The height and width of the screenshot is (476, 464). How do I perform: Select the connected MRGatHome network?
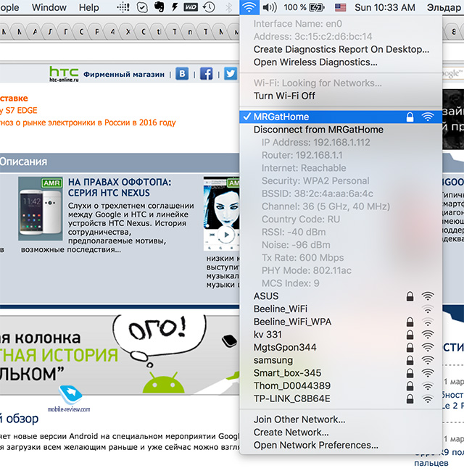click(x=341, y=117)
